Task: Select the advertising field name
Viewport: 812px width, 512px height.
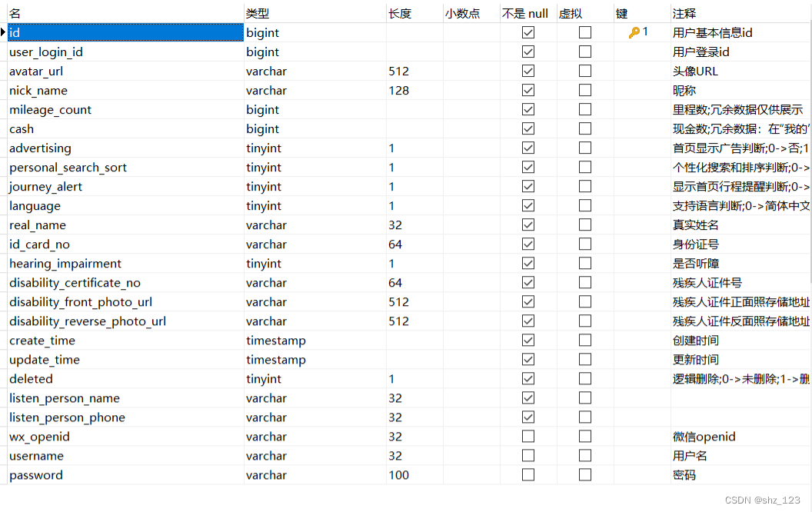Action: click(41, 148)
